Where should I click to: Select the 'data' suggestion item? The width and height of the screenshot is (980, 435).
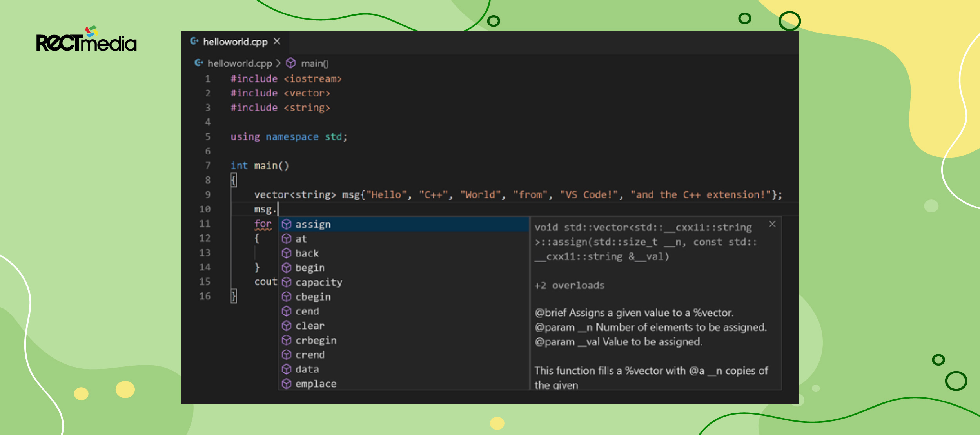point(404,369)
